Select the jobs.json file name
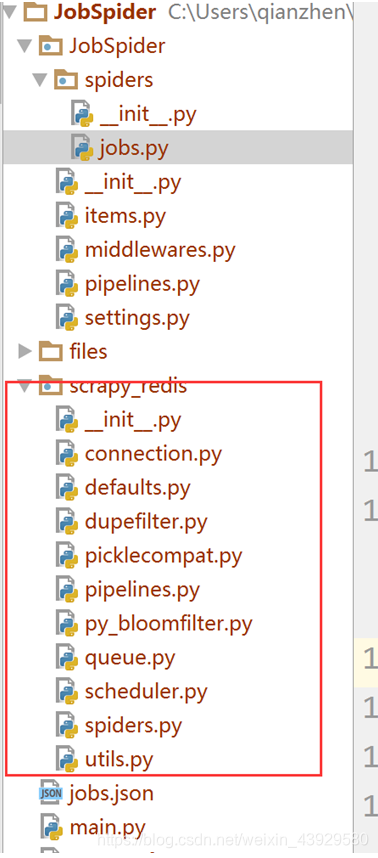378x858 pixels. click(111, 793)
